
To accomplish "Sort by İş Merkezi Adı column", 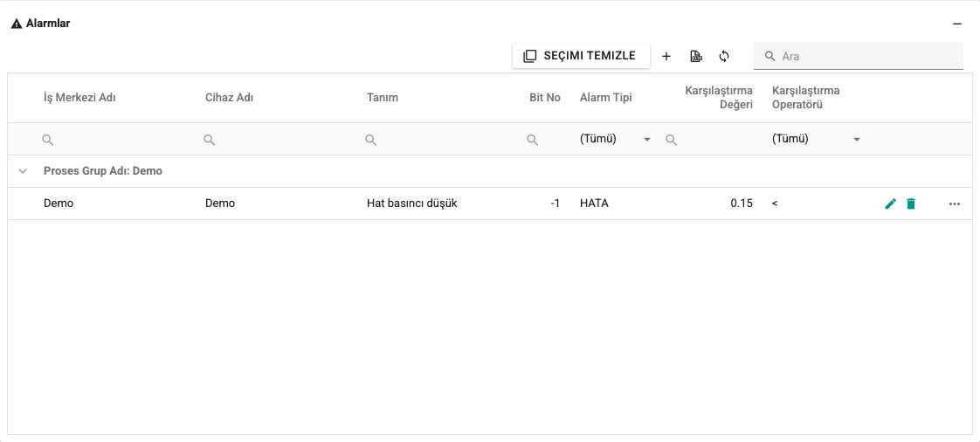I will tap(79, 98).
